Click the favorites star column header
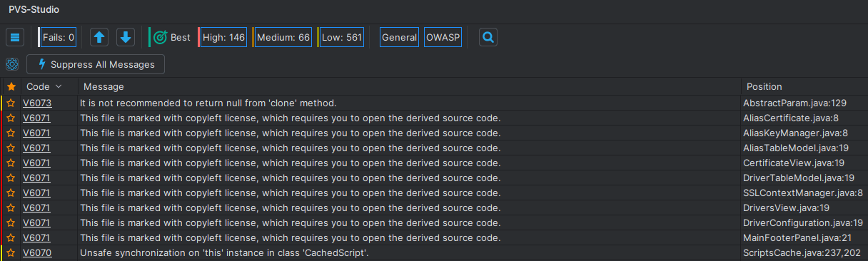This screenshot has height=261, width=868. pyautogui.click(x=11, y=86)
